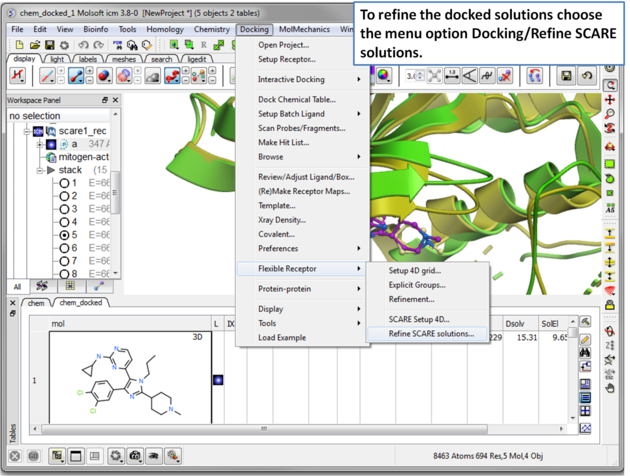This screenshot has width=630, height=476.
Task: Click the Save floppy disk icon
Action: tap(50, 45)
